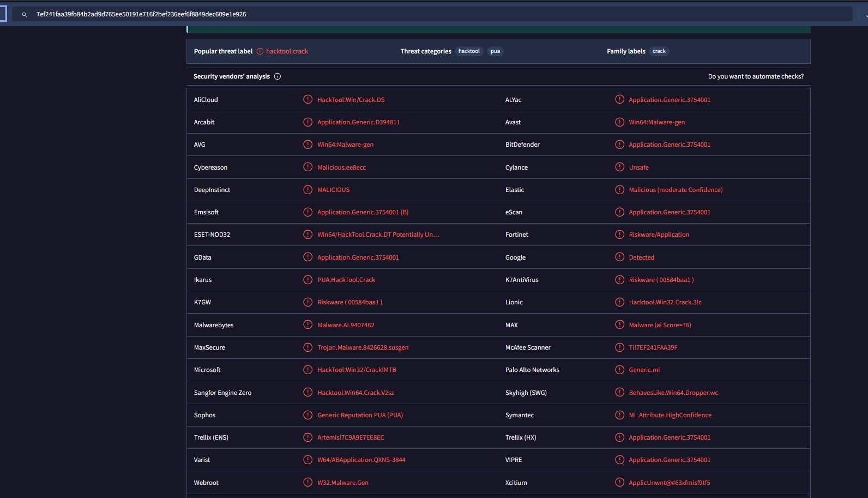Select the ApplicUnwnt@#63xfmisf9tf5 result
868x498 pixels.
tap(670, 483)
